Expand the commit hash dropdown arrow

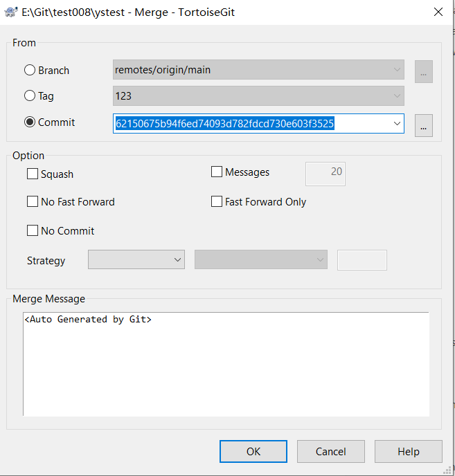(397, 124)
